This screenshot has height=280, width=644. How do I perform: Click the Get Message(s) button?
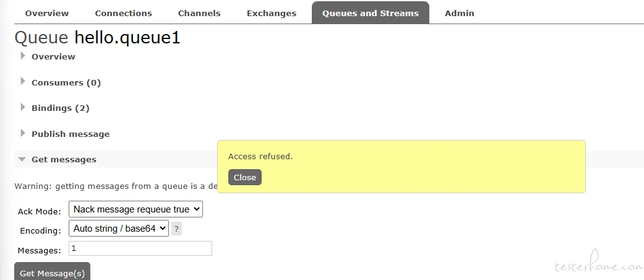click(x=52, y=273)
